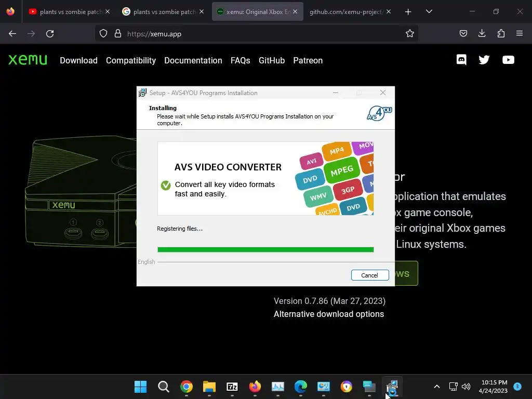The image size is (532, 399).
Task: Click the 'Registering files...' status text
Action: coord(180,229)
